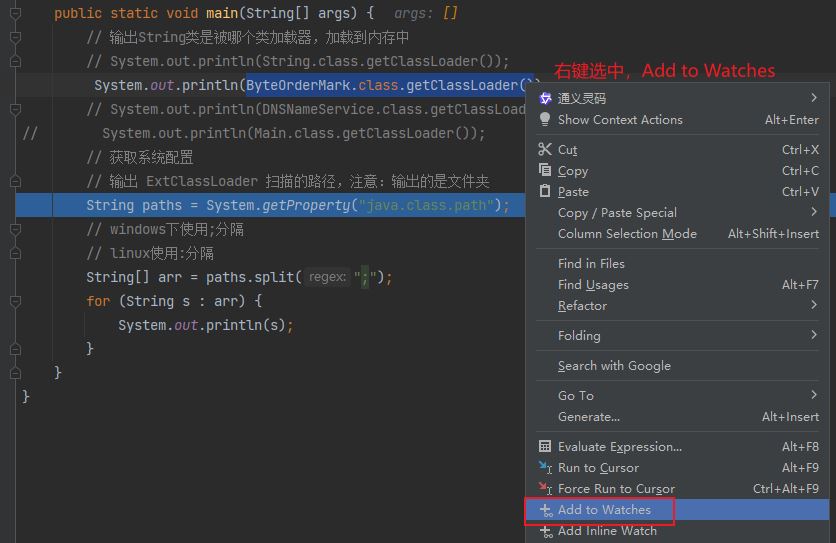
Task: Open Copy / Paste Special submenu
Action: (x=677, y=212)
